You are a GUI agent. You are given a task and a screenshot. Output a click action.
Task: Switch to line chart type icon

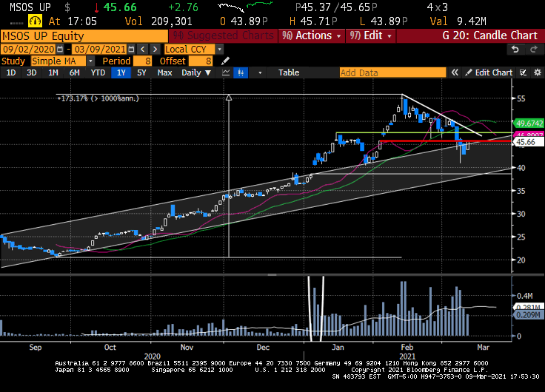coord(226,72)
